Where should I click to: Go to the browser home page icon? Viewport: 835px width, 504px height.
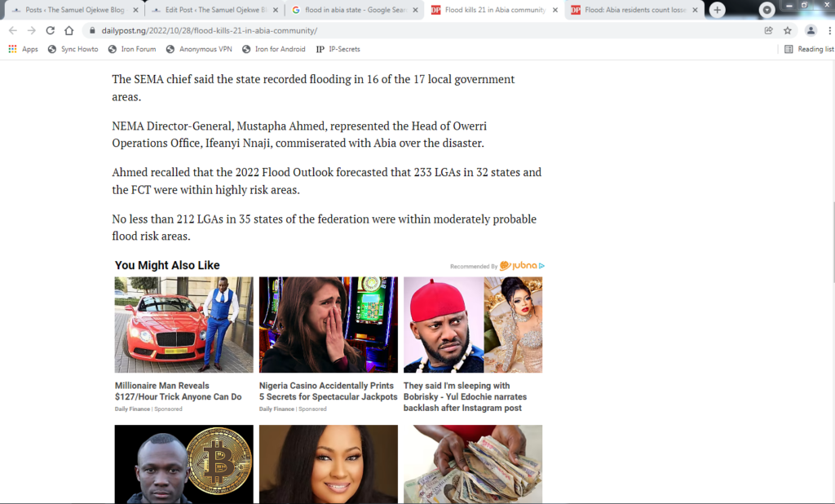point(68,30)
